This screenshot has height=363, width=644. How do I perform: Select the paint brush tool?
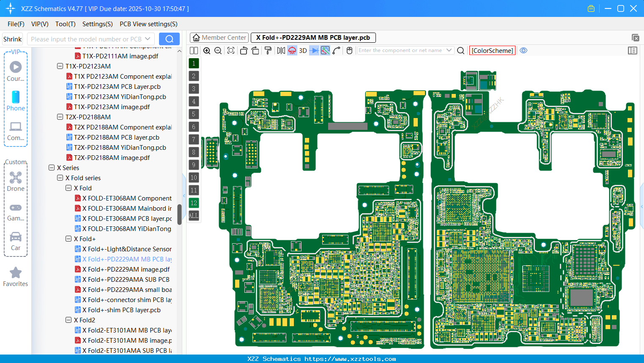point(267,50)
